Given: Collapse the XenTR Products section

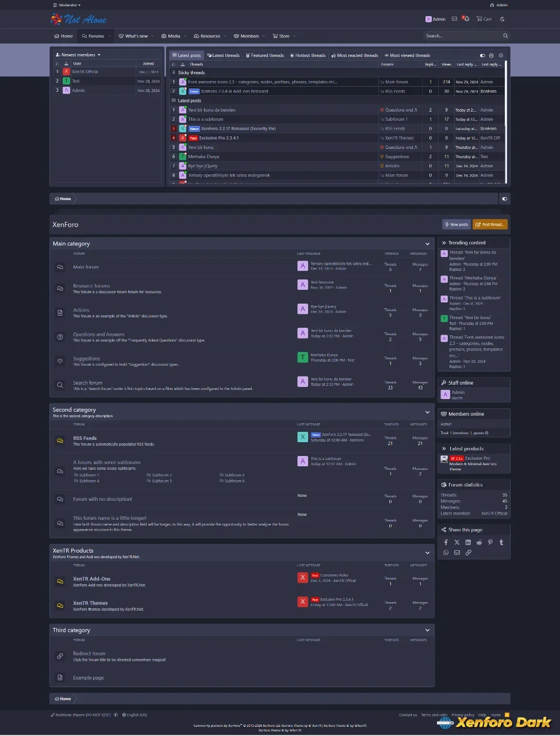Looking at the screenshot, I should tap(427, 553).
